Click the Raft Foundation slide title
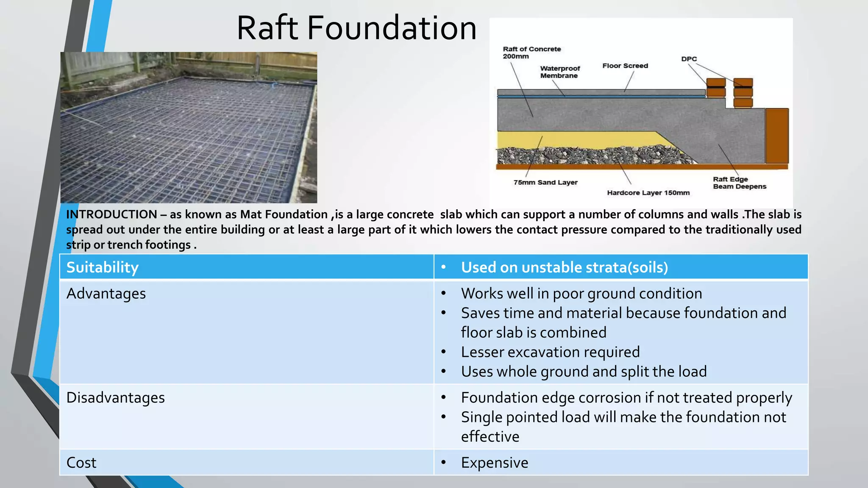The image size is (868, 488). [356, 28]
